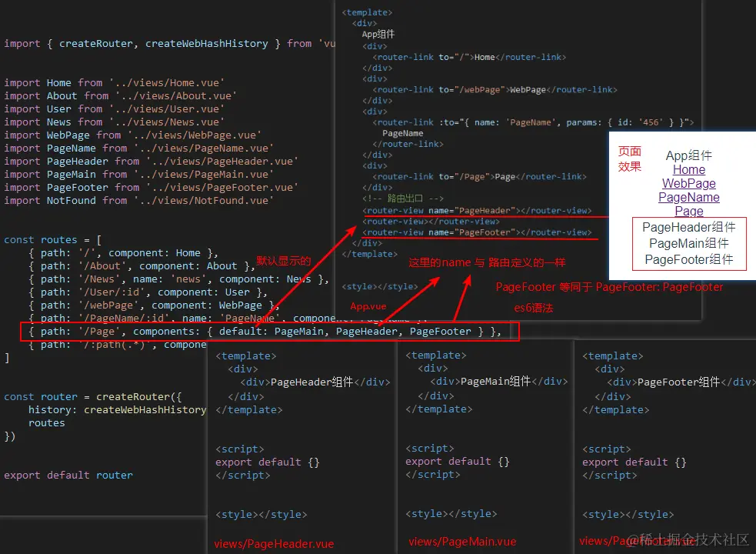This screenshot has width=756, height=554.
Task: Place cursor on createRouter import line
Action: point(170,44)
